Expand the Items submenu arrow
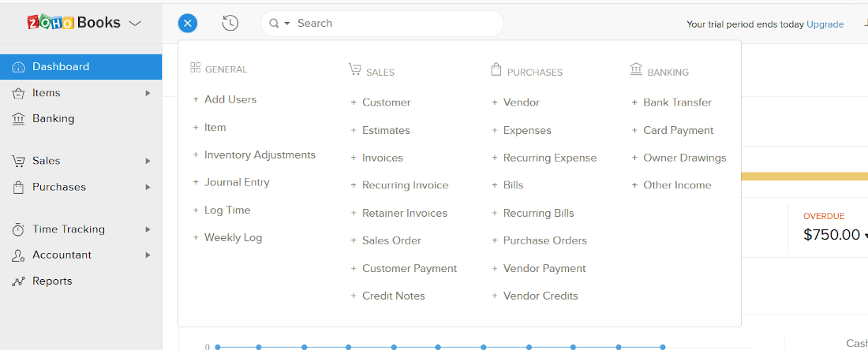 [148, 93]
